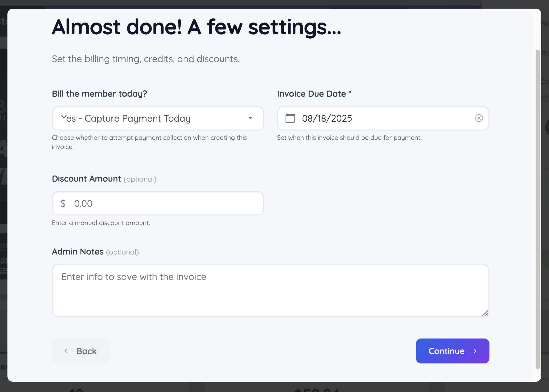Click the caret arrow beside Capture Payment Today
549x392 pixels.
[250, 118]
